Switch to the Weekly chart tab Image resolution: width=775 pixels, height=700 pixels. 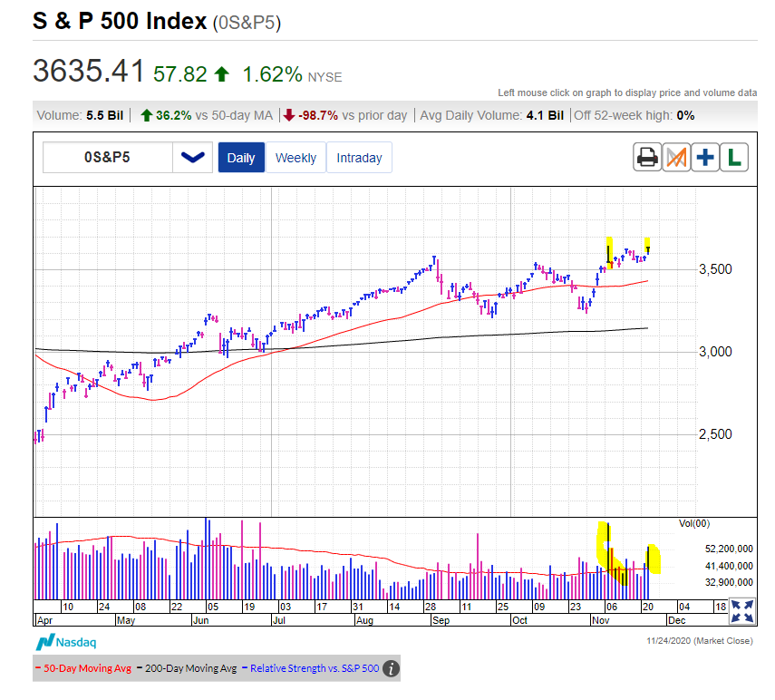295,157
